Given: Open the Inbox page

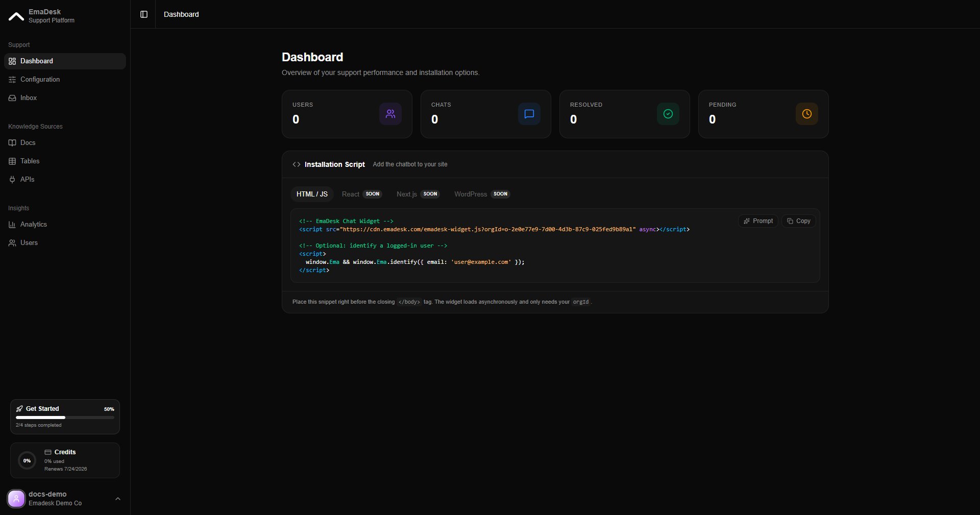Looking at the screenshot, I should 65,98.
